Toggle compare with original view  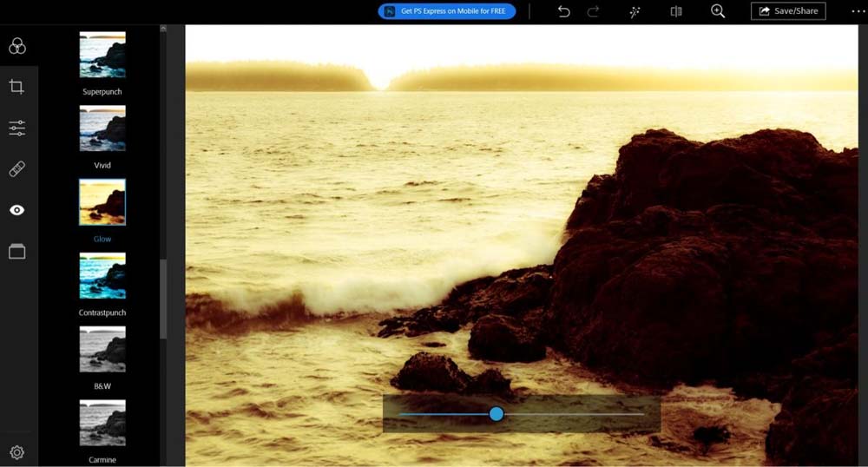(676, 11)
